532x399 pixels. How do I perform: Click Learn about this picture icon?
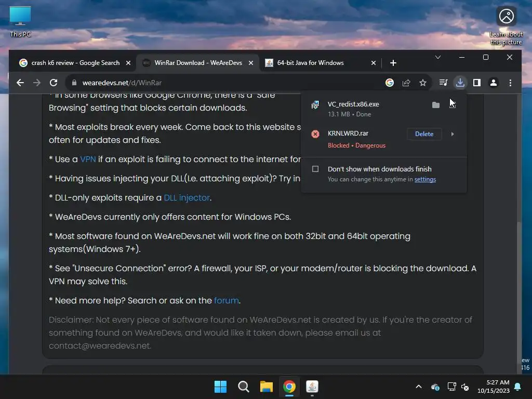pyautogui.click(x=506, y=26)
